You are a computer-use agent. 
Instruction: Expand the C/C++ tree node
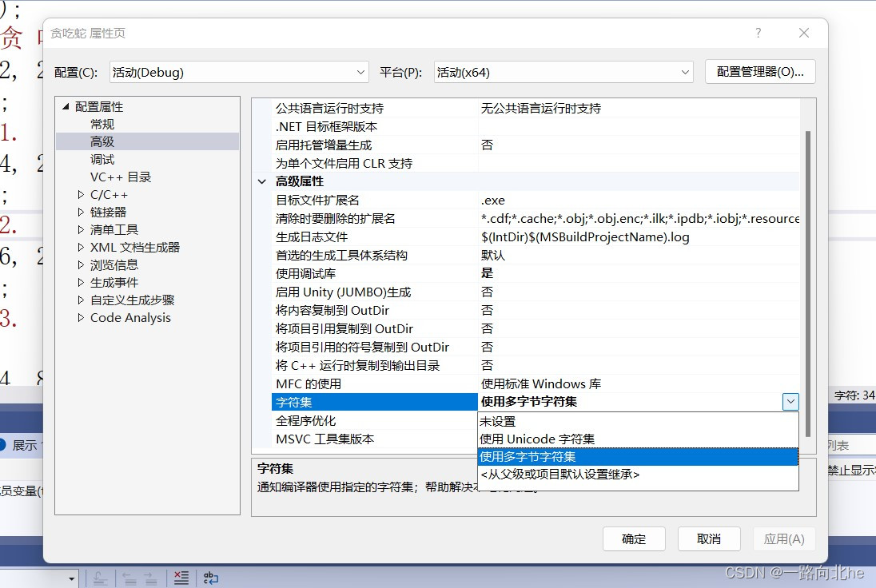(81, 195)
